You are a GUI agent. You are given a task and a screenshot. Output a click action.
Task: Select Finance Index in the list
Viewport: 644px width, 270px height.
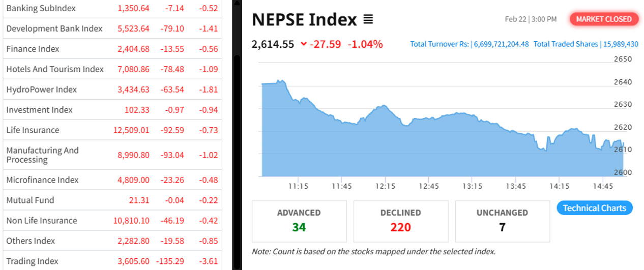tap(33, 49)
